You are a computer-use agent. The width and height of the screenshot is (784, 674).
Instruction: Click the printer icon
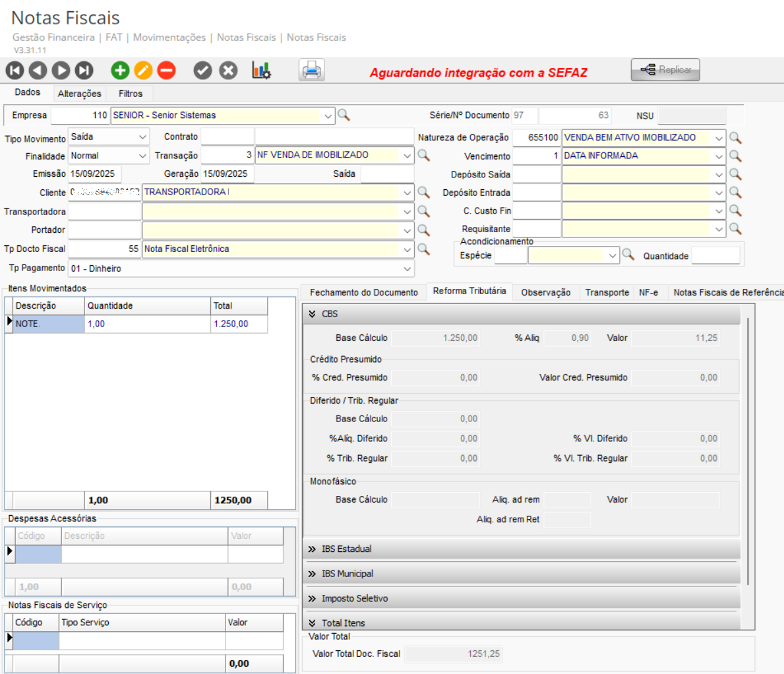click(x=311, y=70)
